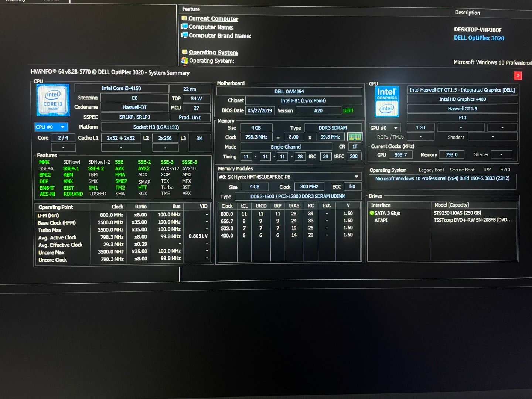Click the A20 BIOS version value
The width and height of the screenshot is (532, 399).
point(318,110)
